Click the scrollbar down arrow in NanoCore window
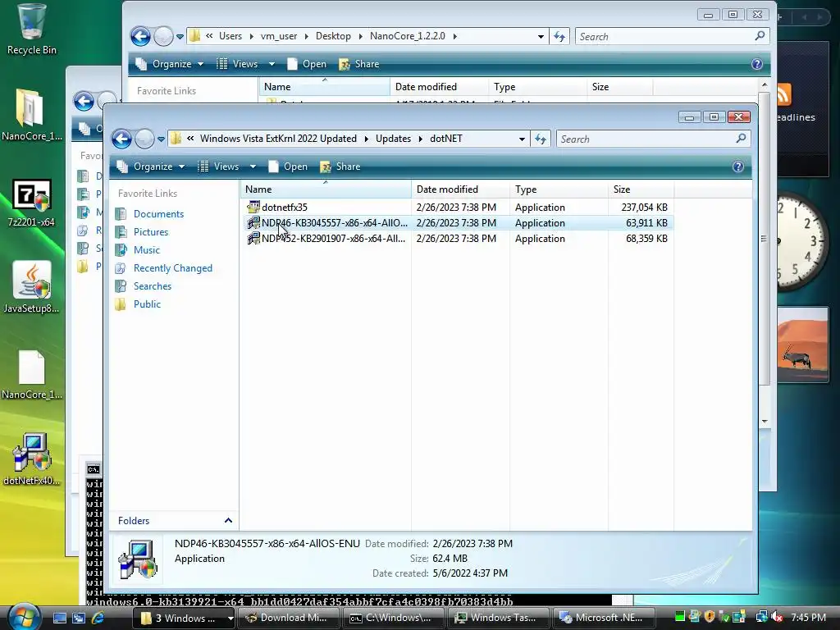Screen dimensions: 840x630 coord(765,422)
